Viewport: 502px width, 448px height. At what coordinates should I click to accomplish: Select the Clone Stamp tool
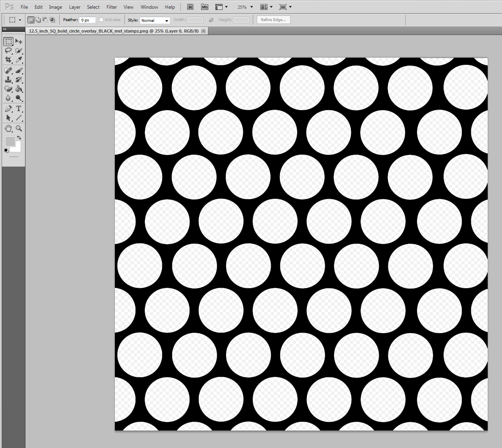pyautogui.click(x=8, y=79)
